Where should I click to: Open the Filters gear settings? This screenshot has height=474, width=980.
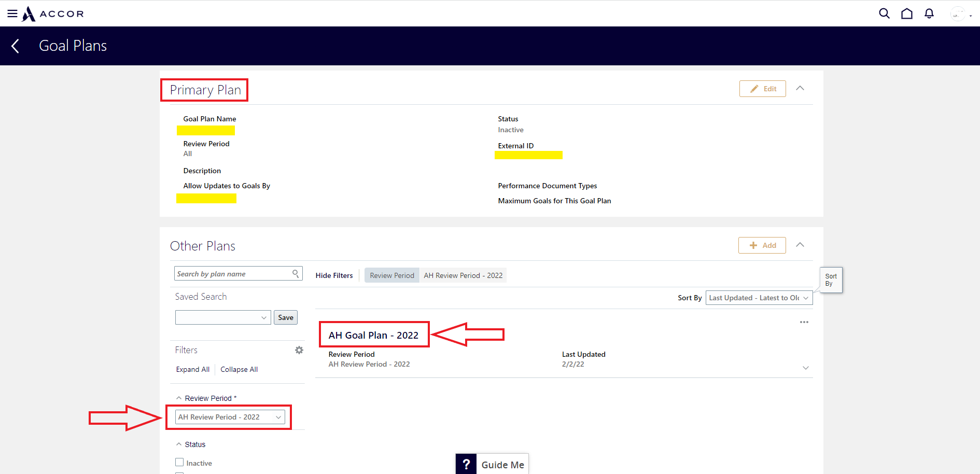(299, 350)
